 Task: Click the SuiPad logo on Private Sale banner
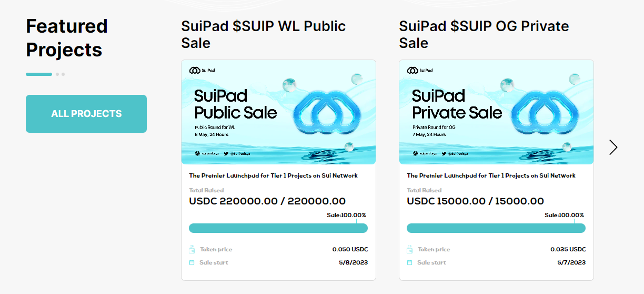click(420, 70)
